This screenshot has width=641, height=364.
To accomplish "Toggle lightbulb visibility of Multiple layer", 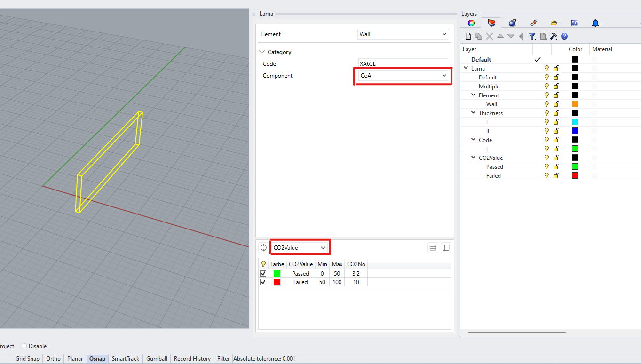I will (x=546, y=86).
